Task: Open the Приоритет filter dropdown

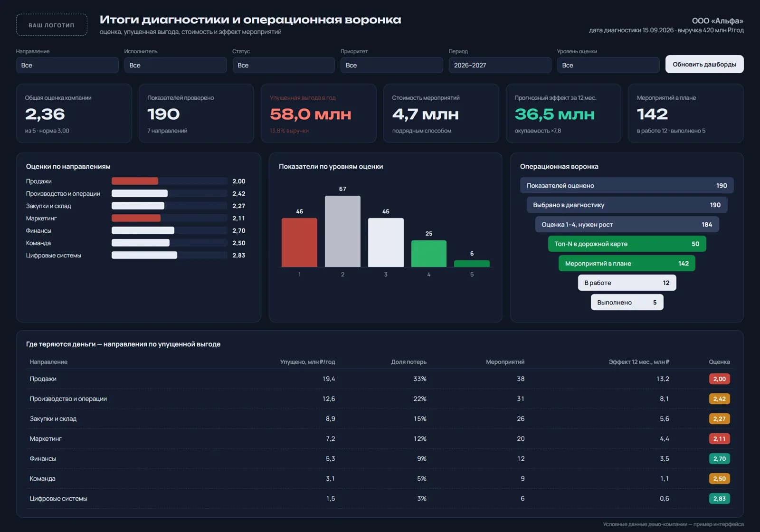Action: [x=392, y=65]
